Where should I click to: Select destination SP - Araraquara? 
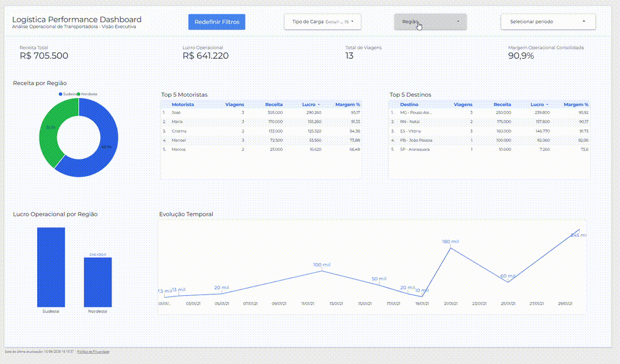(x=415, y=149)
